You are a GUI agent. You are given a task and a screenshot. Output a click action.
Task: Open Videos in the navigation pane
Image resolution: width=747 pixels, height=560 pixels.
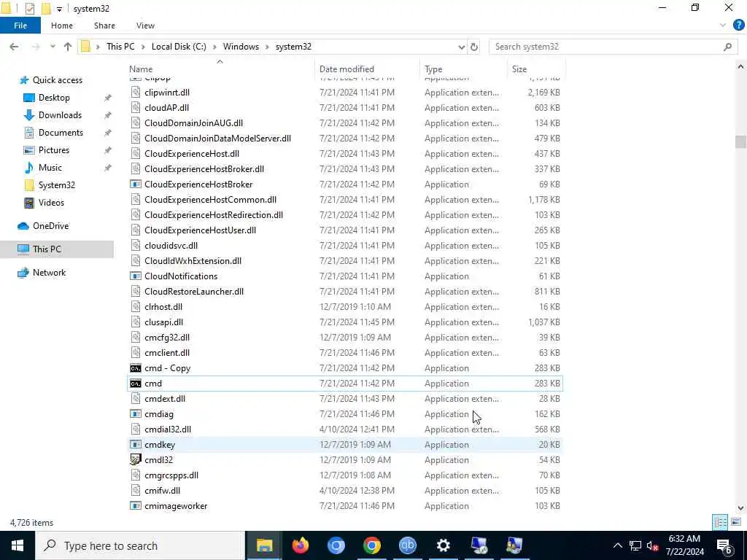[51, 203]
